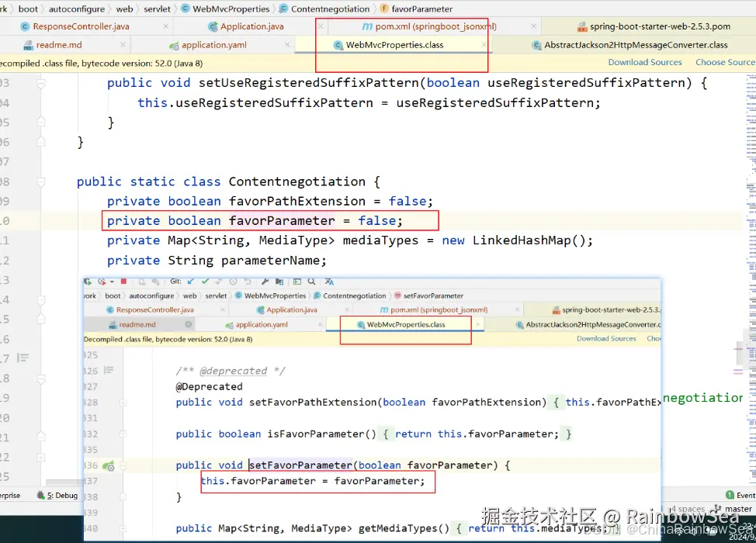Click Download Sources link in outer banner
756x543 pixels.
point(645,62)
